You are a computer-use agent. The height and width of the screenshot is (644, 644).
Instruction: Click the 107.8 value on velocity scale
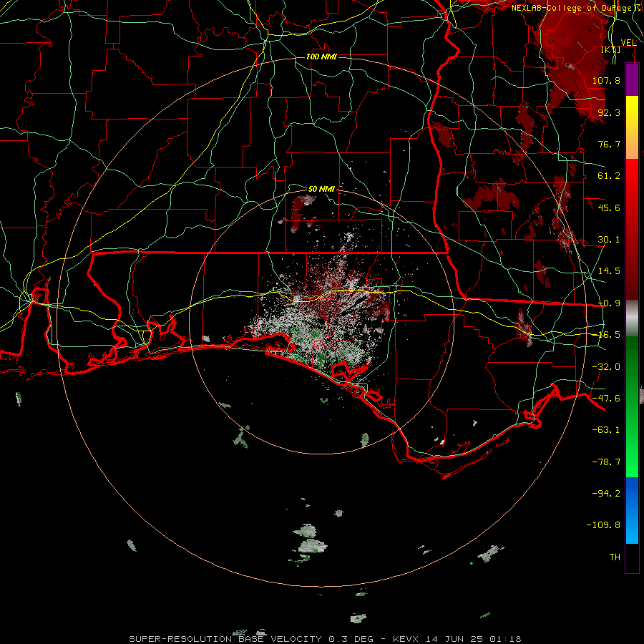[606, 80]
